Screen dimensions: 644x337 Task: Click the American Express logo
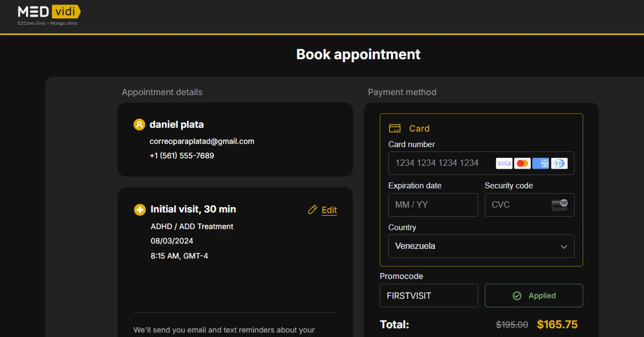[x=541, y=163]
